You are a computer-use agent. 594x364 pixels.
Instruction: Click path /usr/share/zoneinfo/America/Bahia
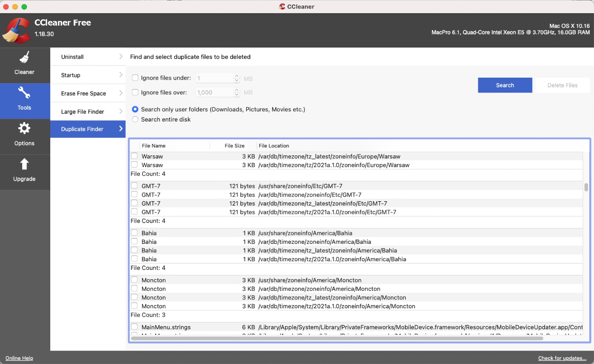click(x=305, y=233)
